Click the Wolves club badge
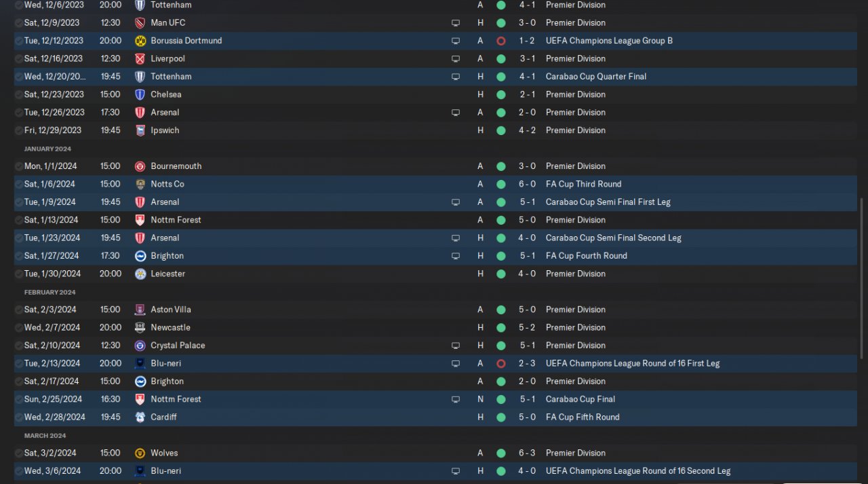Screen dimensions: 868x484 140,453
